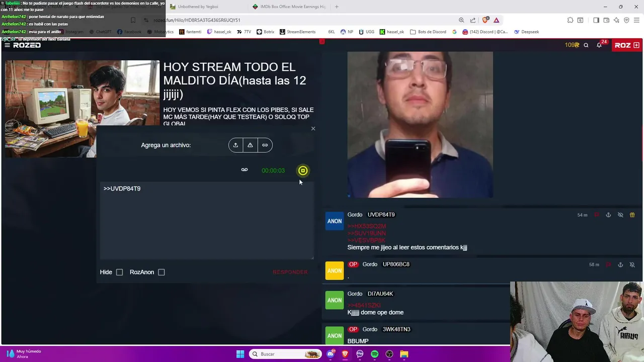Image resolution: width=644 pixels, height=362 pixels.
Task: Open the notifications bell showing 24
Action: pos(599,45)
